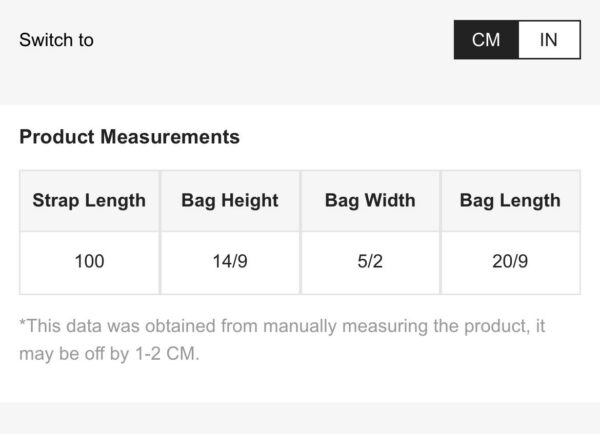Click the bag height value 14/9

tap(230, 262)
